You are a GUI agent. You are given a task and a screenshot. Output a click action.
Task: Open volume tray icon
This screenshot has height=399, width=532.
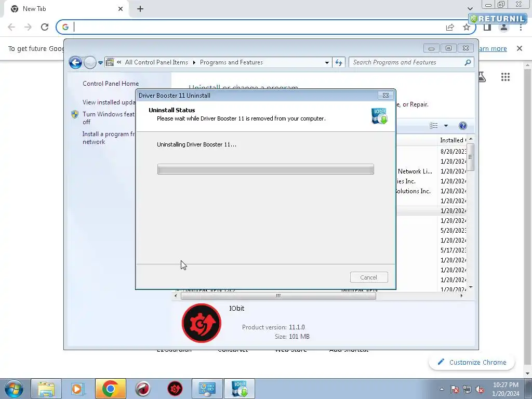point(480,389)
